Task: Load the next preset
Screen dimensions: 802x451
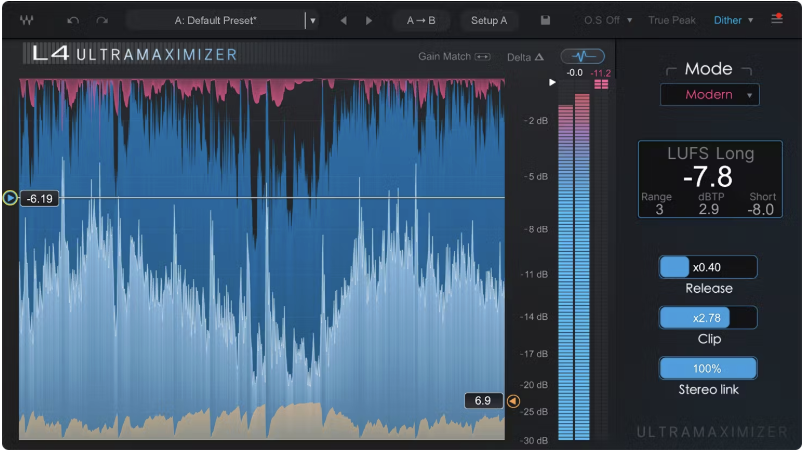Action: [369, 20]
